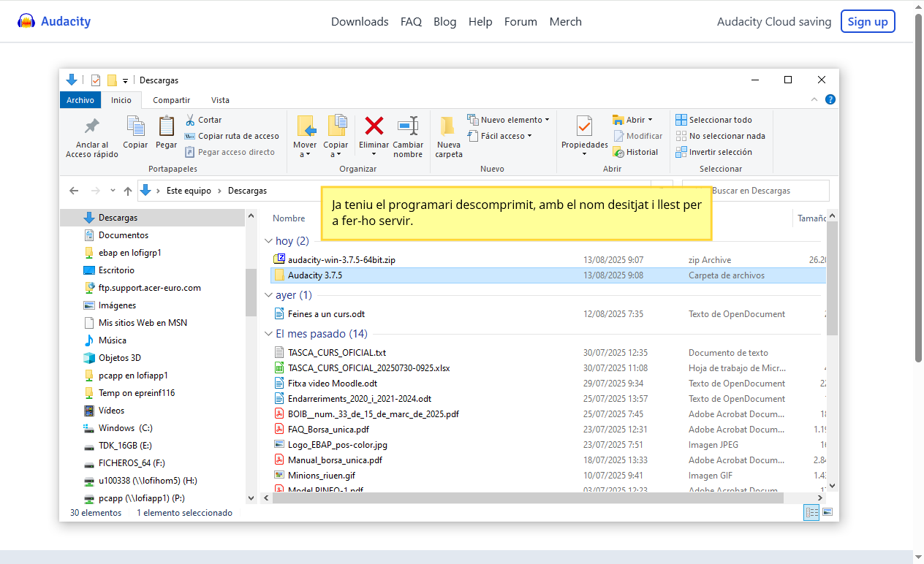Click Invertir selección
Image resolution: width=924 pixels, height=564 pixels.
(713, 152)
